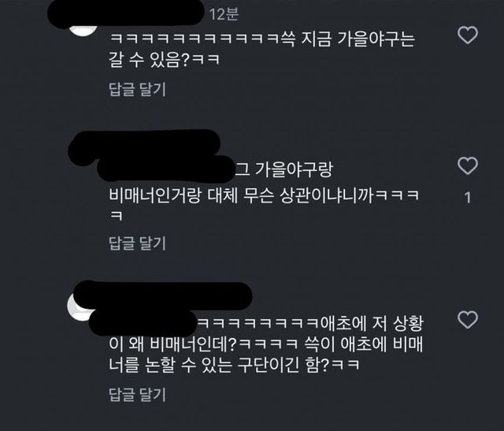Click the 12분 timestamp on the top comment
The height and width of the screenshot is (431, 504).
[224, 14]
